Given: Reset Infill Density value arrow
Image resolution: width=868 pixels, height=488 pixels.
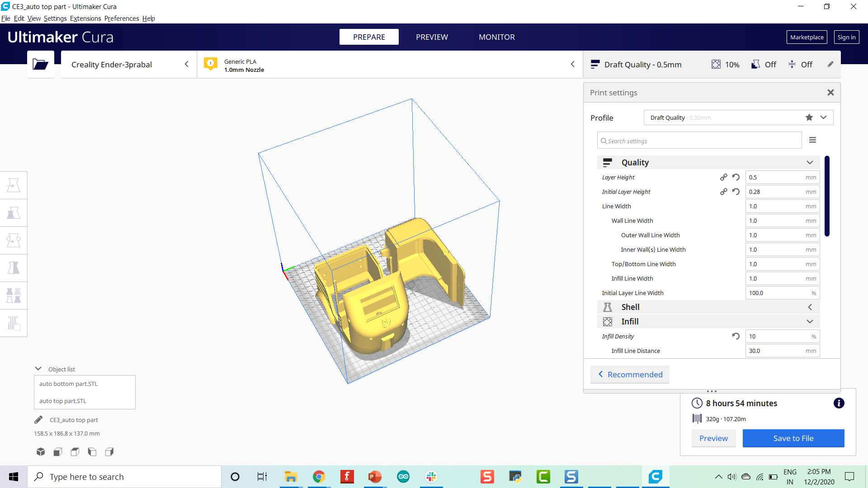Looking at the screenshot, I should pyautogui.click(x=736, y=336).
